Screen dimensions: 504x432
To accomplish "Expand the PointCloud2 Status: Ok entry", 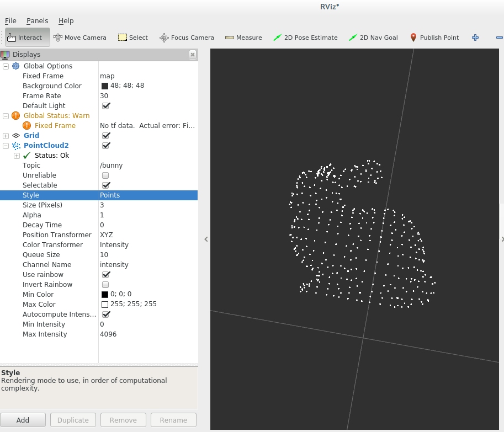I will coord(17,155).
